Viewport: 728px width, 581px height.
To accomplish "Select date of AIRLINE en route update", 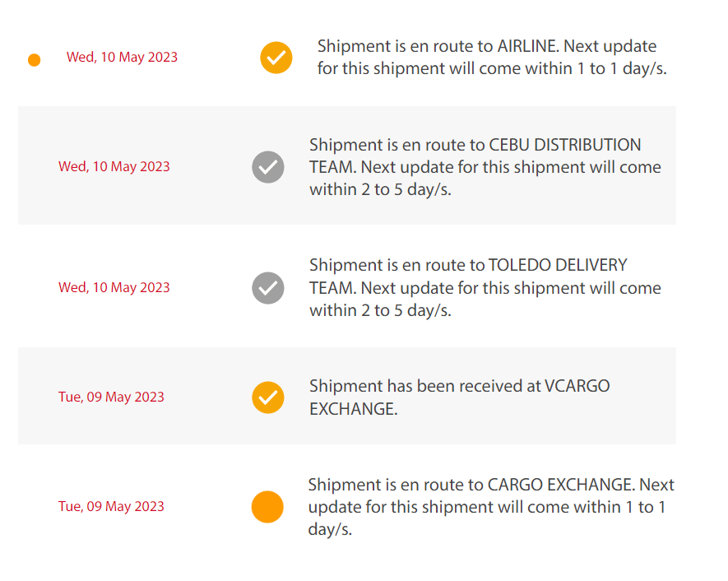I will 122,57.
